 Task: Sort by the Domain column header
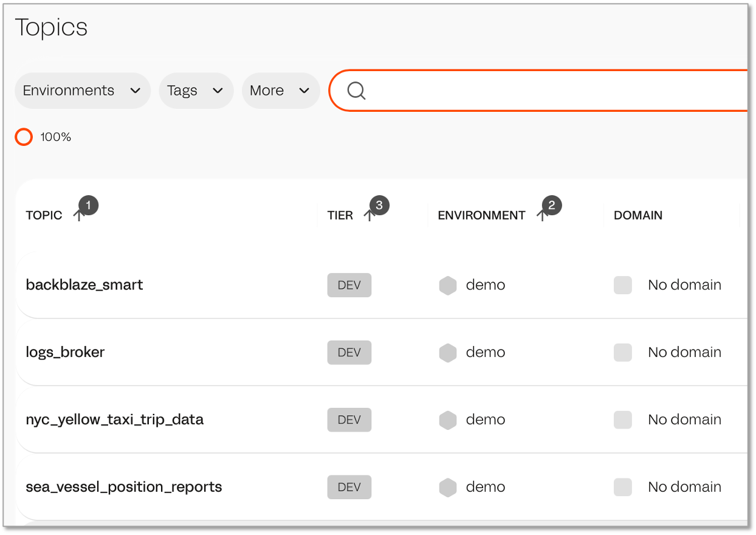[637, 215]
